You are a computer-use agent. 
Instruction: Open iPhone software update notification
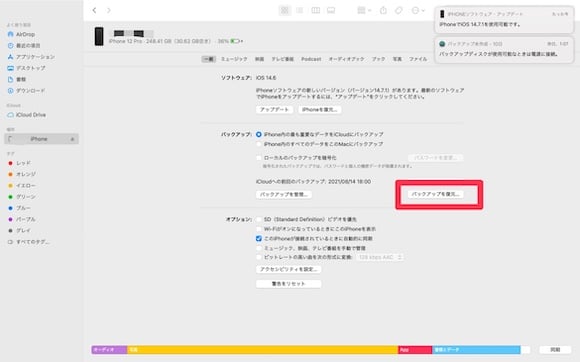(x=504, y=20)
